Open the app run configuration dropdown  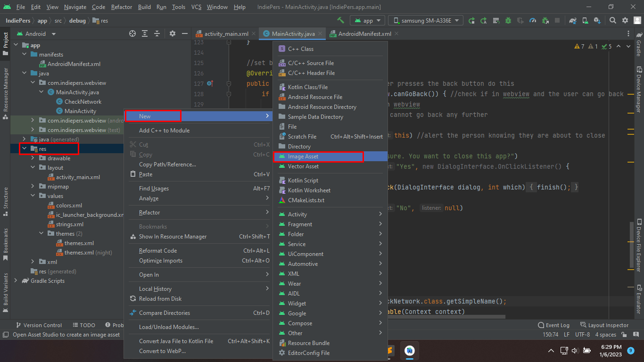tap(367, 20)
